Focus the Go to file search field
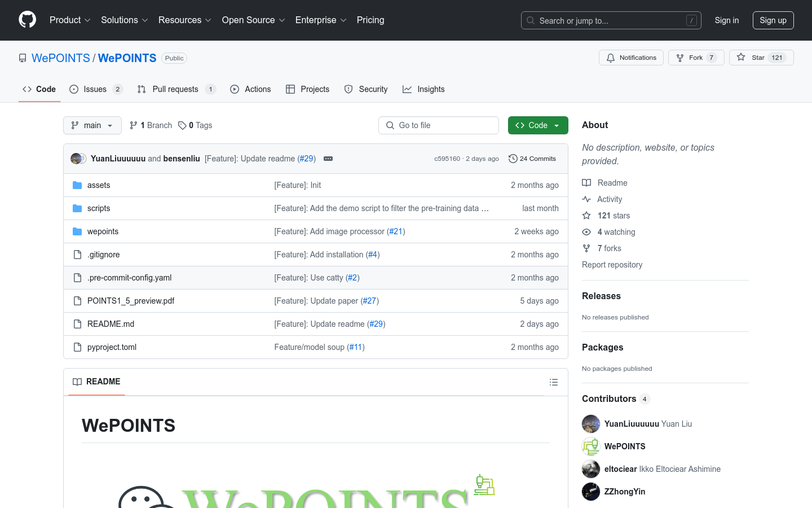Image resolution: width=812 pixels, height=508 pixels. pyautogui.click(x=439, y=125)
